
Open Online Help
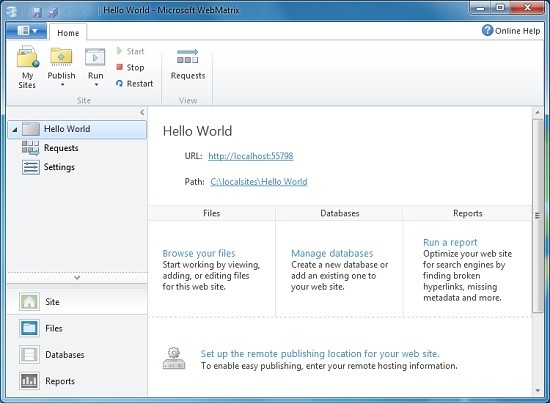point(511,31)
